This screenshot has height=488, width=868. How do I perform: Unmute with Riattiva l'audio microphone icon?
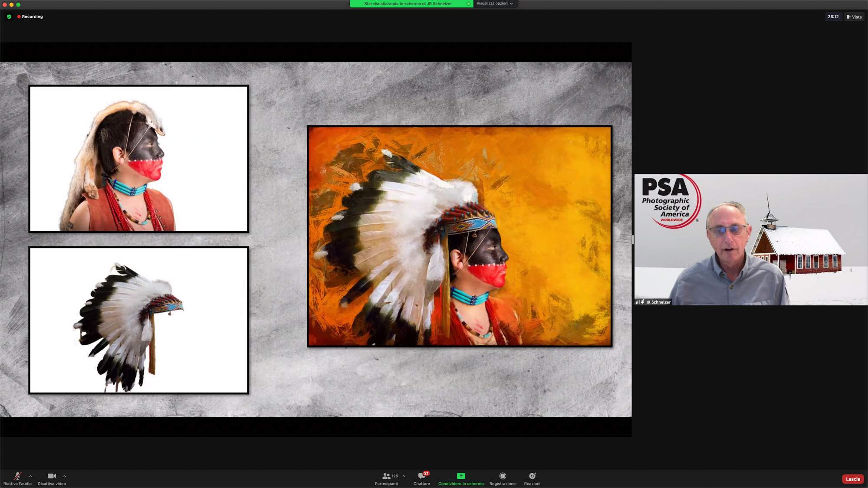pyautogui.click(x=17, y=476)
